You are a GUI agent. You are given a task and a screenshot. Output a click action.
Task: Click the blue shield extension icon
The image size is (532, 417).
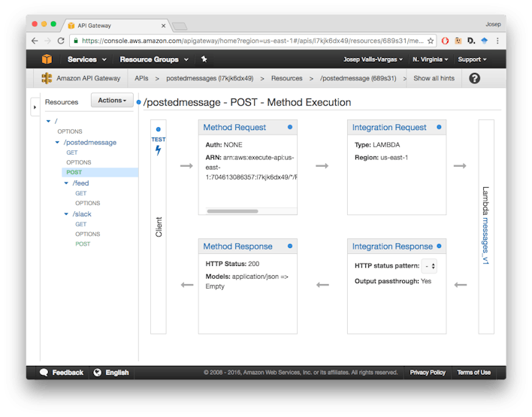[484, 41]
